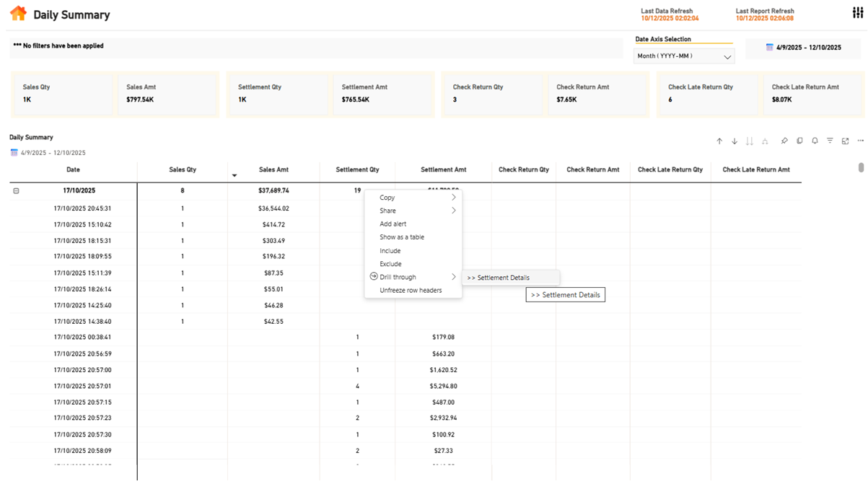Expand the Copy submenu arrow

454,197
